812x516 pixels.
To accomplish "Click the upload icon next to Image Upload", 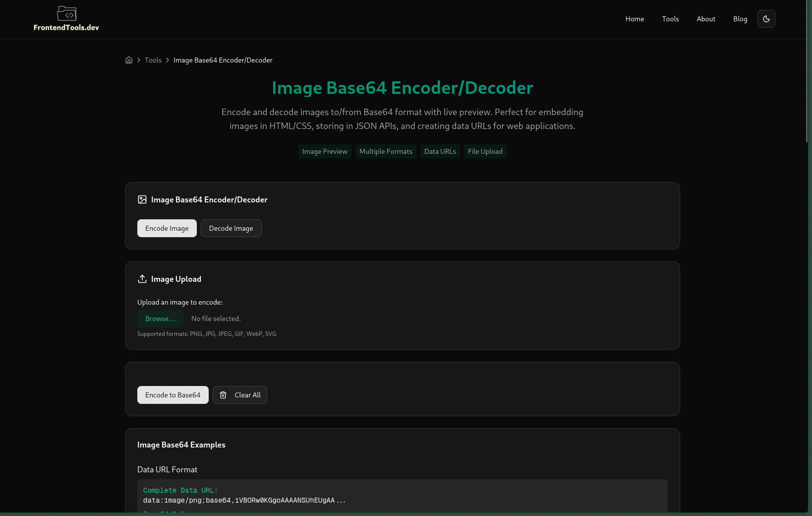I will [x=142, y=279].
